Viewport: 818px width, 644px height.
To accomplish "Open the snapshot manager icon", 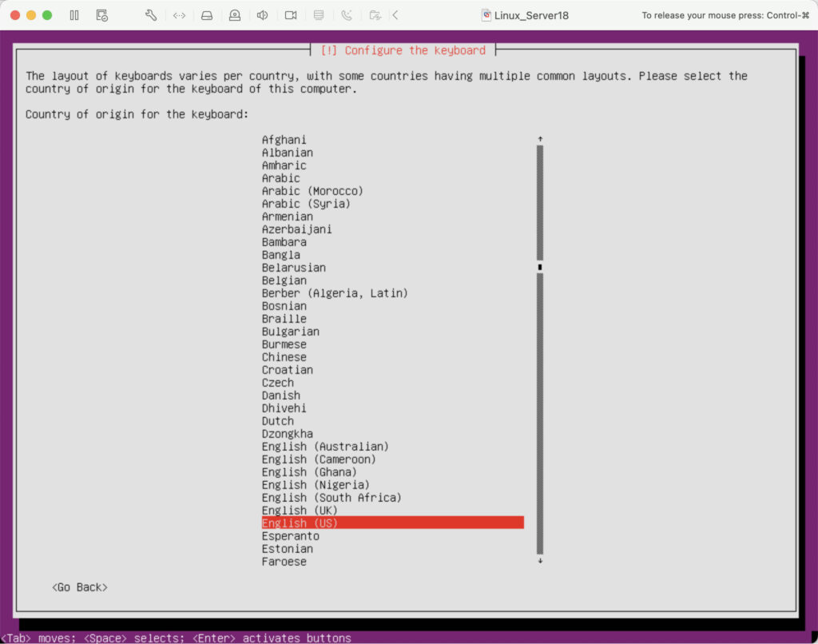I will click(x=102, y=15).
